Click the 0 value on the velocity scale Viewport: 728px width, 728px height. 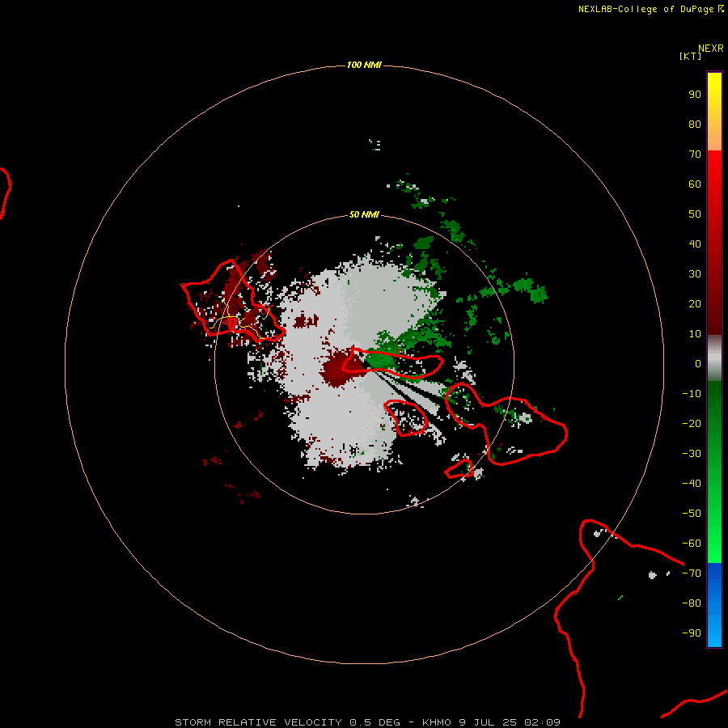click(698, 364)
